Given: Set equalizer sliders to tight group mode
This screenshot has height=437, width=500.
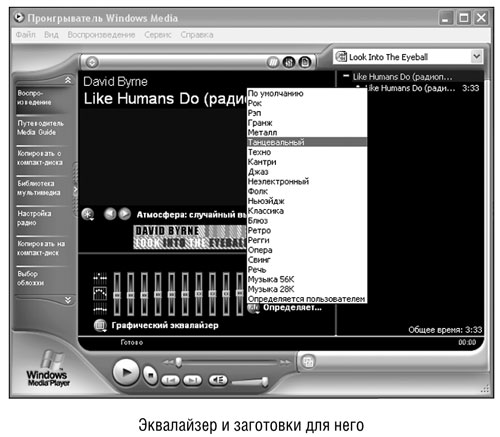Looking at the screenshot, I should (x=100, y=309).
